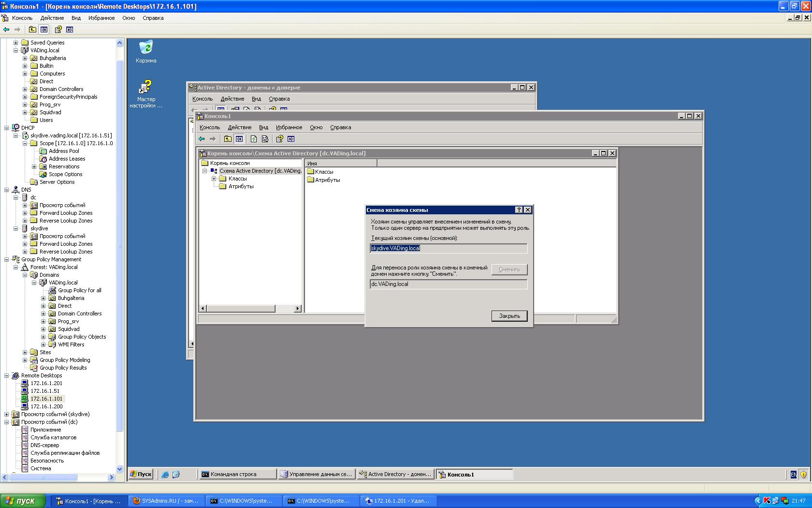Click the Internet Explorer quick launch icon in remote taskbar
Viewport: 812px width, 508px height.
pyautogui.click(x=165, y=475)
